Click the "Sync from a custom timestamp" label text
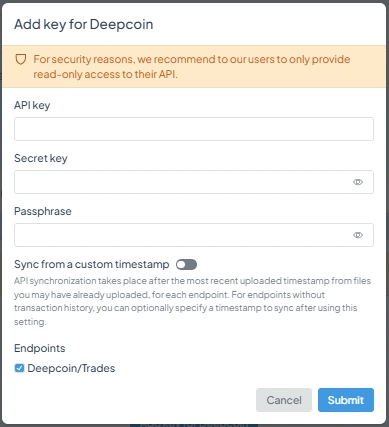This screenshot has width=389, height=427. [92, 264]
